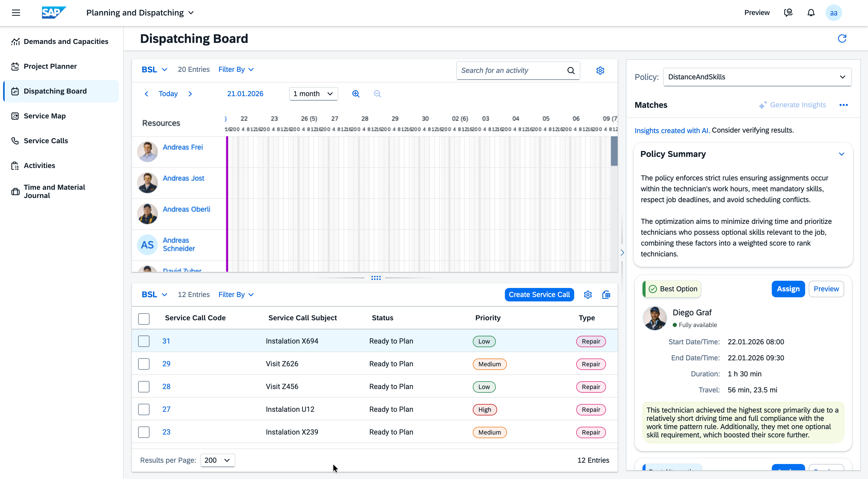
Task: Click the refresh icon on Dispatching Board
Action: (x=842, y=39)
